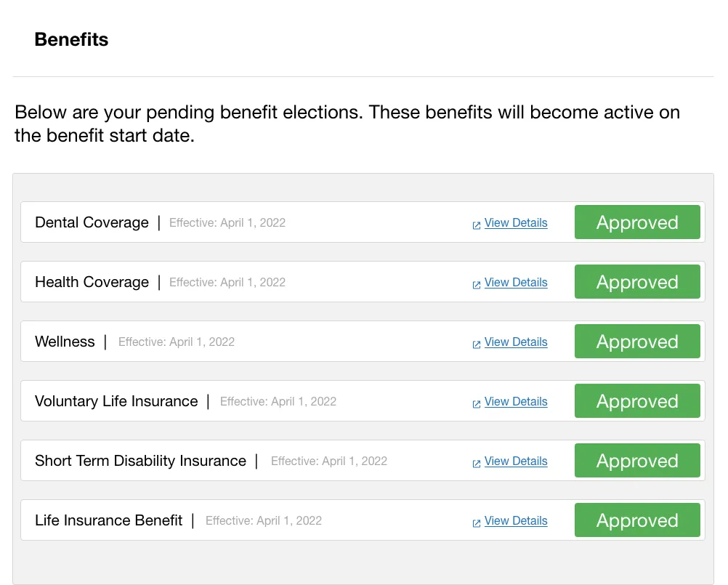Click the Wellness row's external link icon

click(477, 342)
